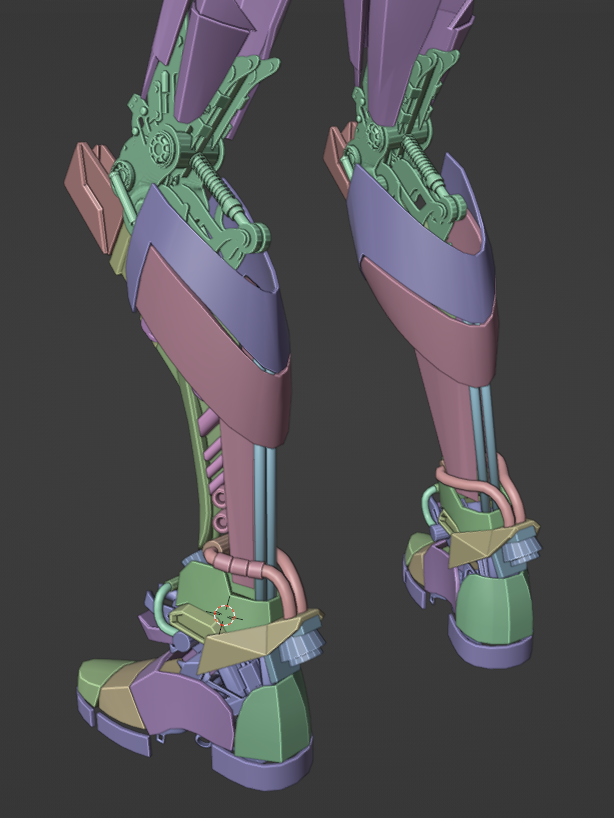The width and height of the screenshot is (614, 818).
Task: Select the green toe cap of the near boot
Action: [101, 680]
